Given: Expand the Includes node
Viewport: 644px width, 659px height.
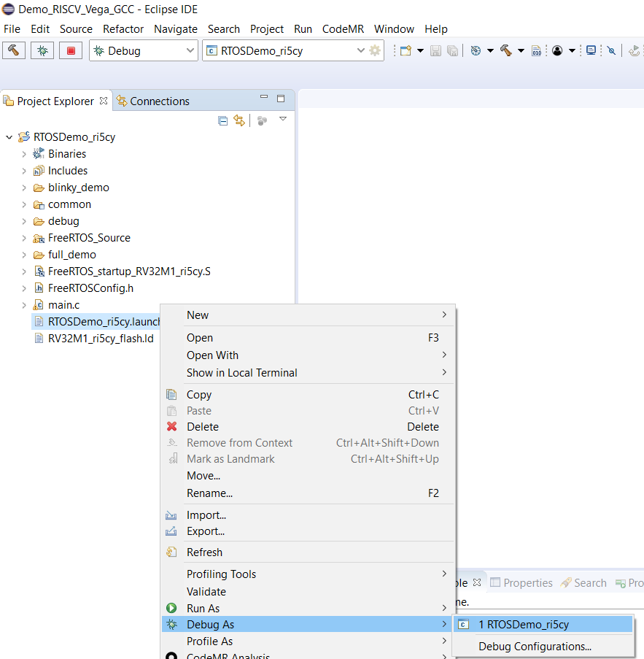Looking at the screenshot, I should tap(24, 171).
